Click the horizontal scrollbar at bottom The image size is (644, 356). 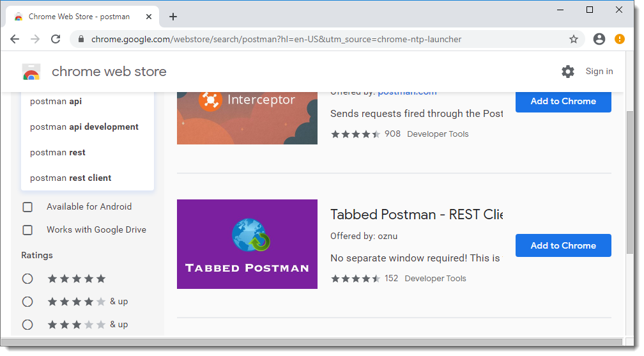click(312, 342)
